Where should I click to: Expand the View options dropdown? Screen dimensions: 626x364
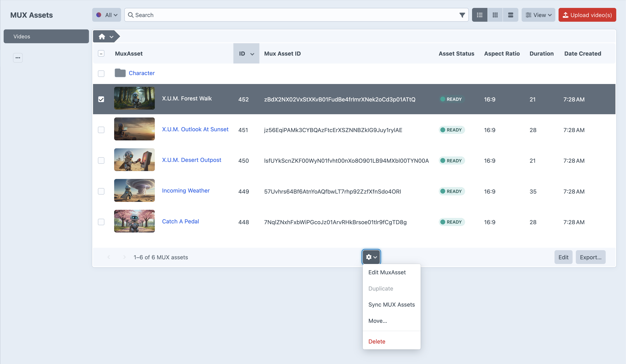pyautogui.click(x=538, y=15)
